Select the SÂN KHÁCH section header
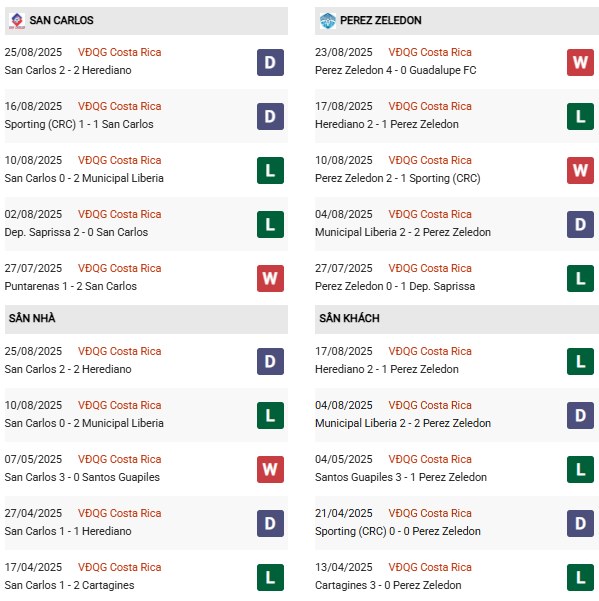 (457, 319)
